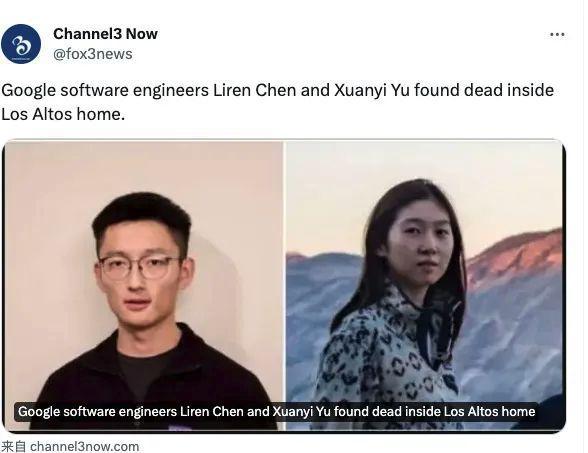Click "Xuanyi Yu" in the tweet text
588x453 pixels.
coord(371,90)
